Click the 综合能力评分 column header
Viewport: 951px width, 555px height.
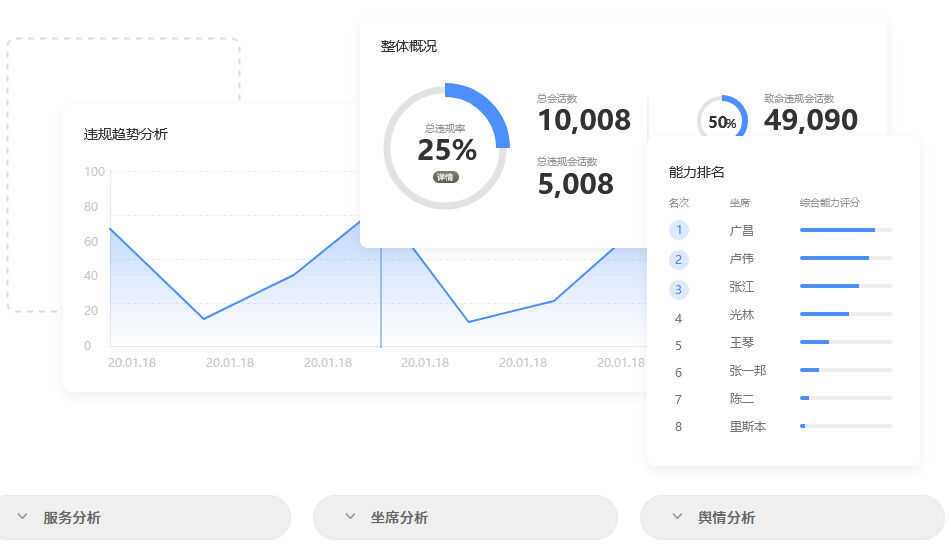829,203
